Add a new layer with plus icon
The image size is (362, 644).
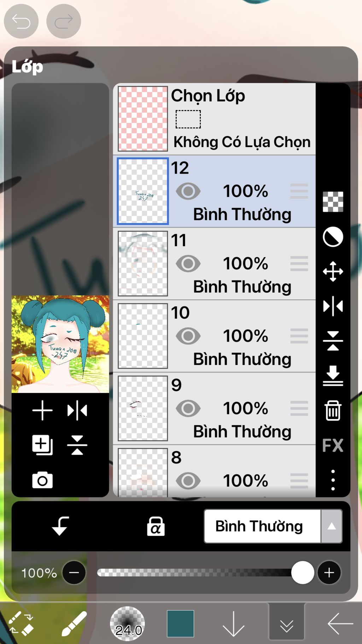click(42, 410)
